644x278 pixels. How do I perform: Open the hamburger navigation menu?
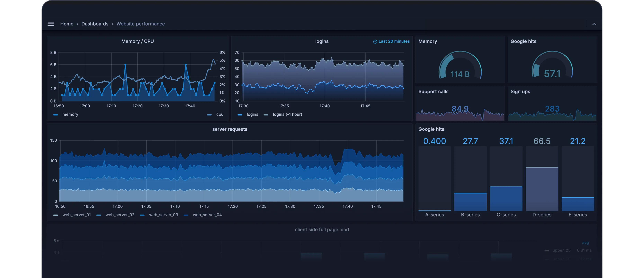tap(51, 24)
